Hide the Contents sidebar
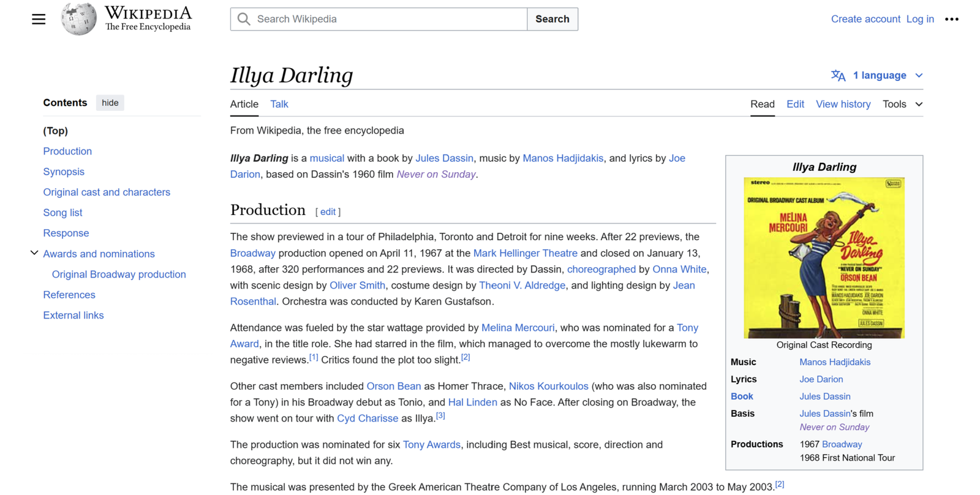The image size is (980, 495). (x=110, y=103)
